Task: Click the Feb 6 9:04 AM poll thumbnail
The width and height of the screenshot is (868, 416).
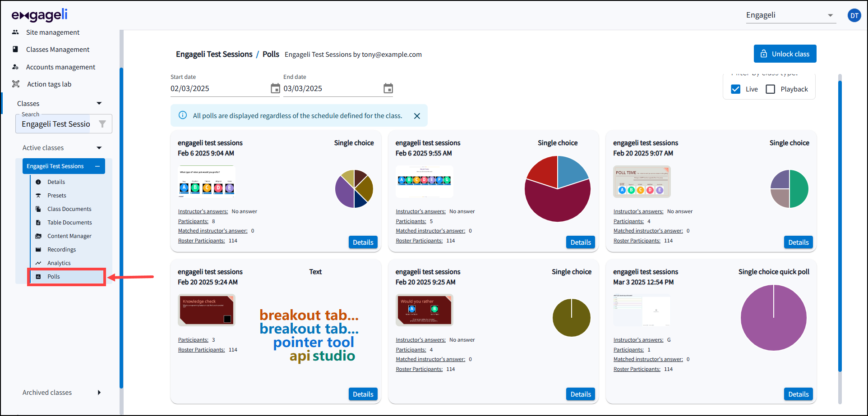Action: point(207,182)
